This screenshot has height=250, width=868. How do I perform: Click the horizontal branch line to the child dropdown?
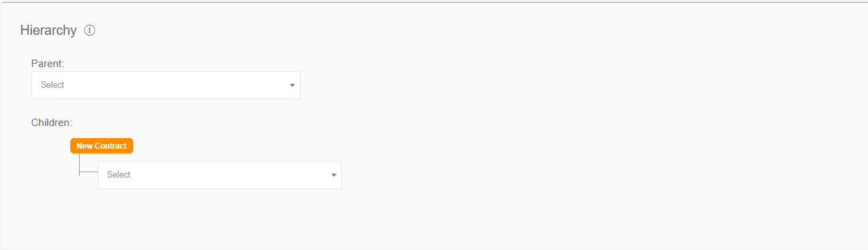pos(88,174)
